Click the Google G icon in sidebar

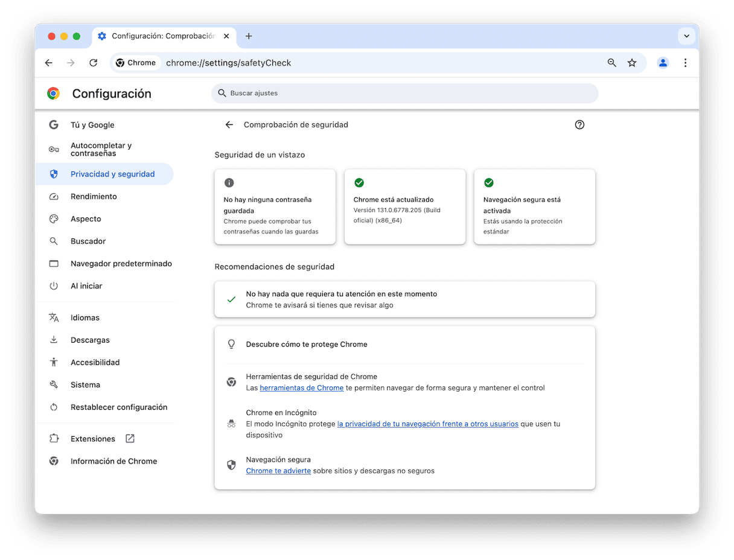54,125
